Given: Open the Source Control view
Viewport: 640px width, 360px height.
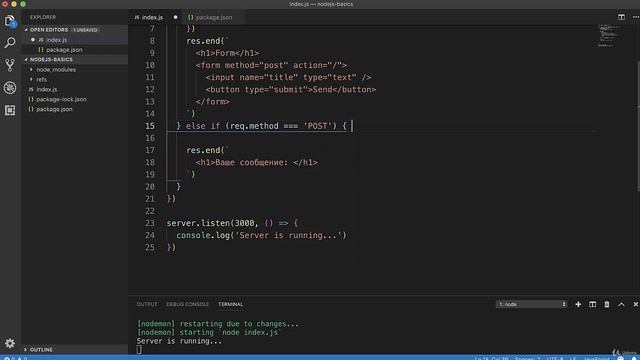Looking at the screenshot, I should (x=10, y=65).
